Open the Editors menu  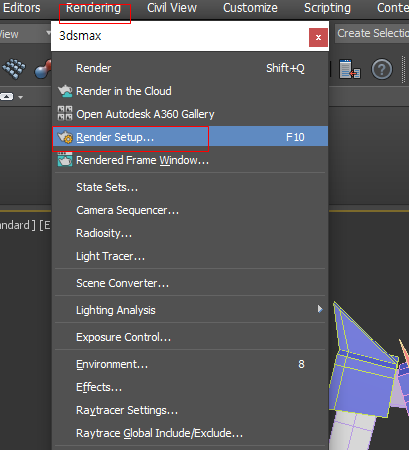point(21,8)
